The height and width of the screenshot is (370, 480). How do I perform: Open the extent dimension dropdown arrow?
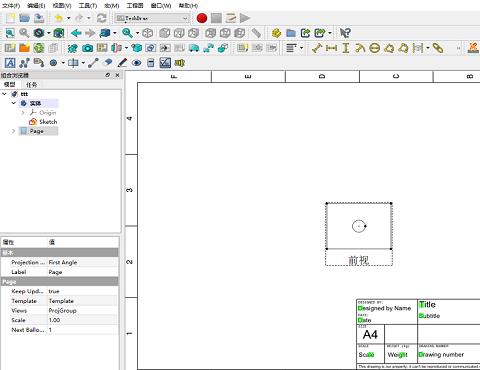(x=428, y=48)
